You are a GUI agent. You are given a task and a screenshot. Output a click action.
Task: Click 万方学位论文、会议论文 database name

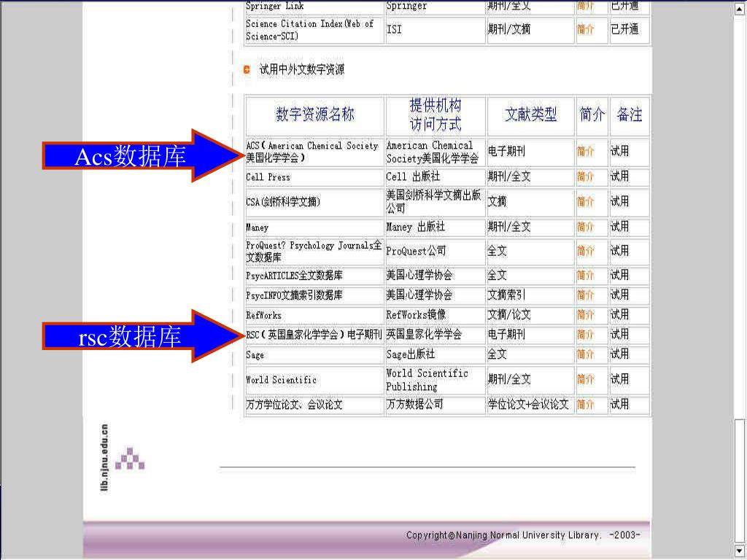pos(294,405)
